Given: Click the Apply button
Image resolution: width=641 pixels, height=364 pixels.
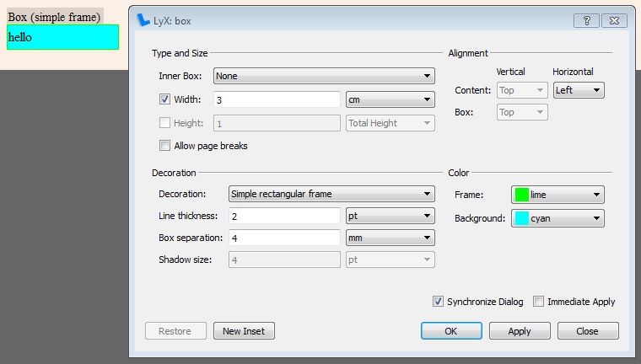Looking at the screenshot, I should point(520,331).
